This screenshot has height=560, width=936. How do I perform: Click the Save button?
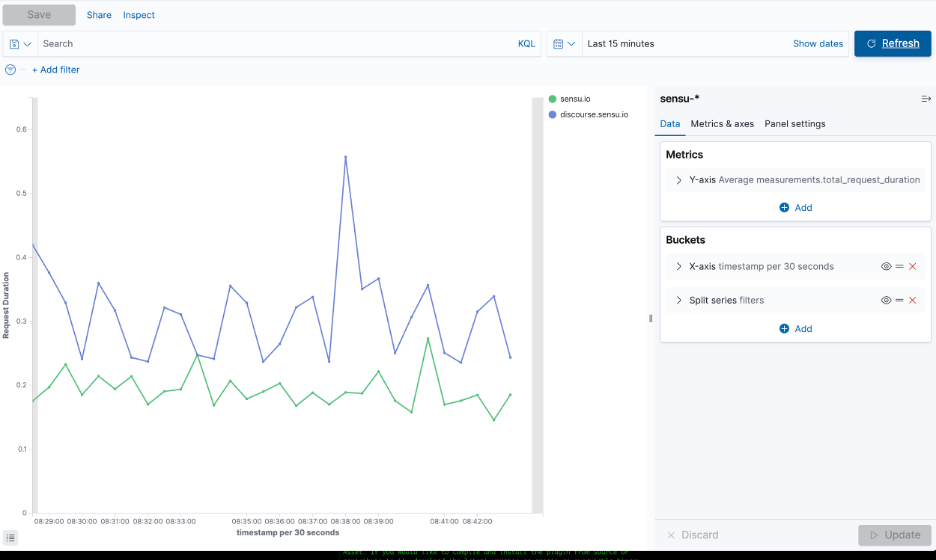[39, 15]
